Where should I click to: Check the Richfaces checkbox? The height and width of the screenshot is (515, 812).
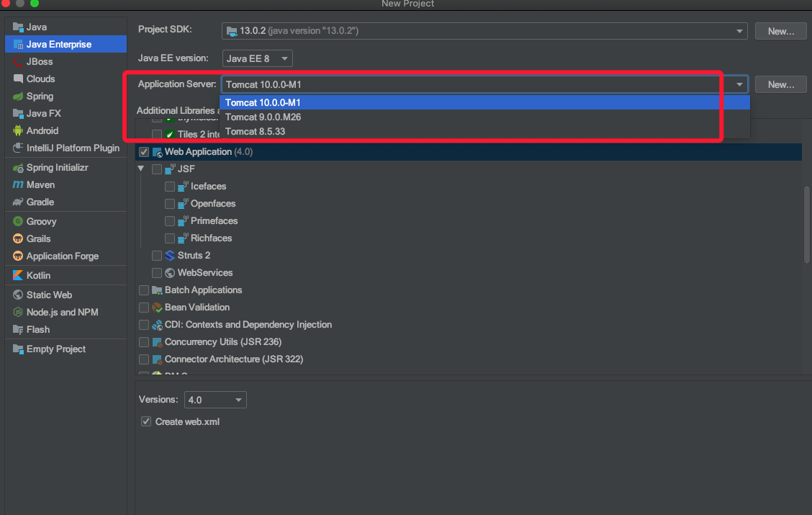tap(170, 238)
